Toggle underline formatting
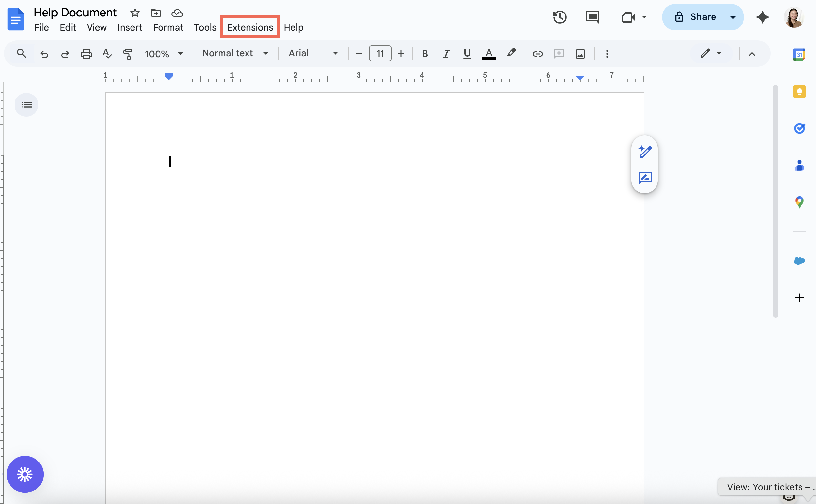The image size is (816, 504). tap(467, 53)
